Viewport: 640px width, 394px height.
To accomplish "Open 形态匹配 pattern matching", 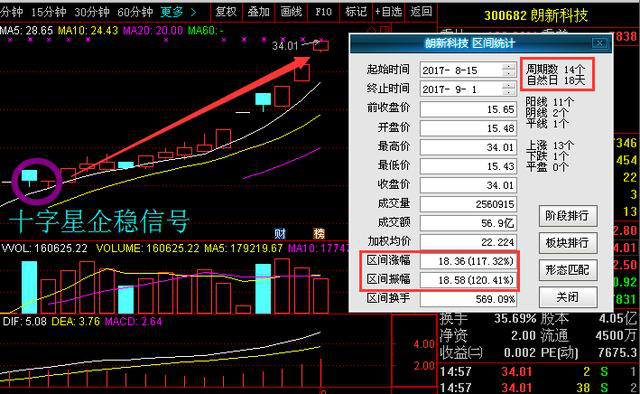I will pyautogui.click(x=568, y=270).
